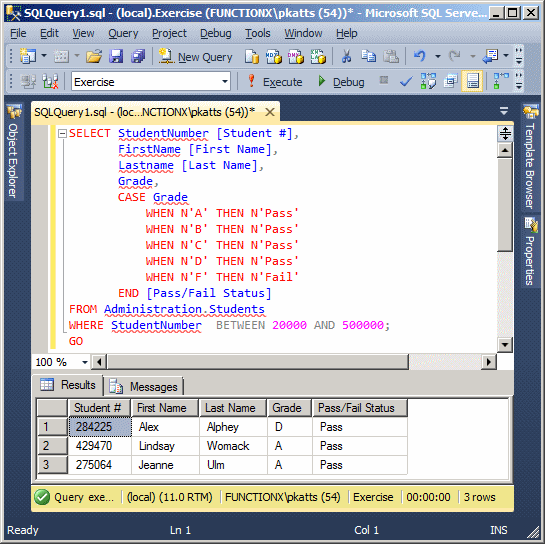
Task: Open the 100 % zoom dropdown
Action: click(61, 362)
